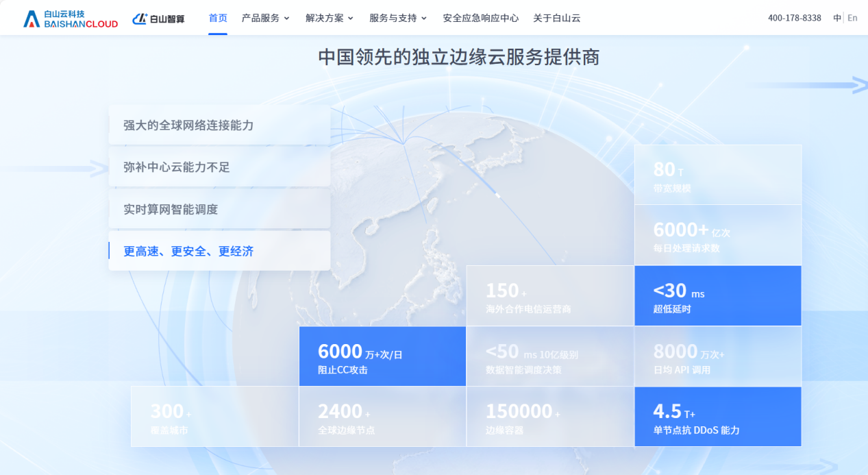868x475 pixels.
Task: Click the blue arrow icon on right edge
Action: coord(858,85)
